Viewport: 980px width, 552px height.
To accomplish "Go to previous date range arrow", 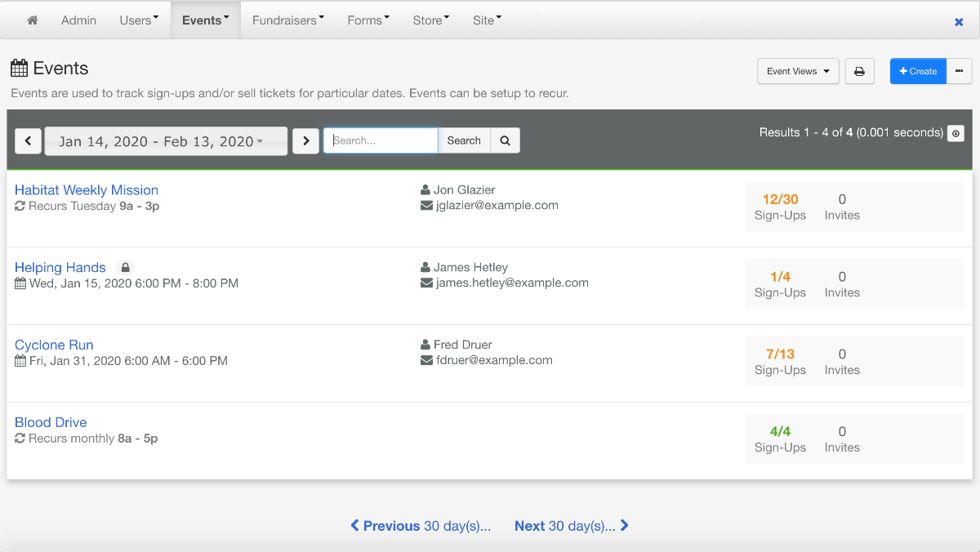I will (28, 140).
